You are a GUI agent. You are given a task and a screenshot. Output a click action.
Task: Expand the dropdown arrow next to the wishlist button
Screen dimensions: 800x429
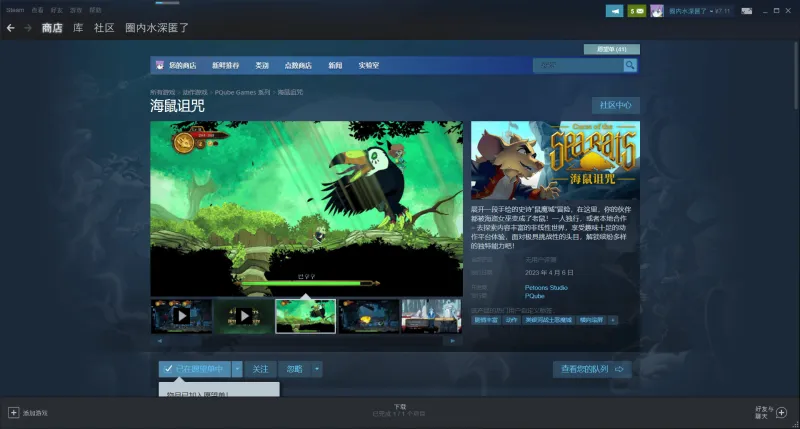coord(237,369)
